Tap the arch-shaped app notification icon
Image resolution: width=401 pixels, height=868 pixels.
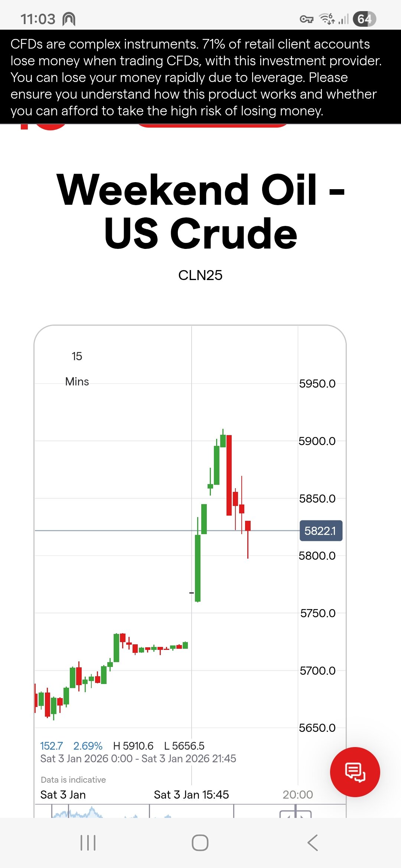point(69,19)
